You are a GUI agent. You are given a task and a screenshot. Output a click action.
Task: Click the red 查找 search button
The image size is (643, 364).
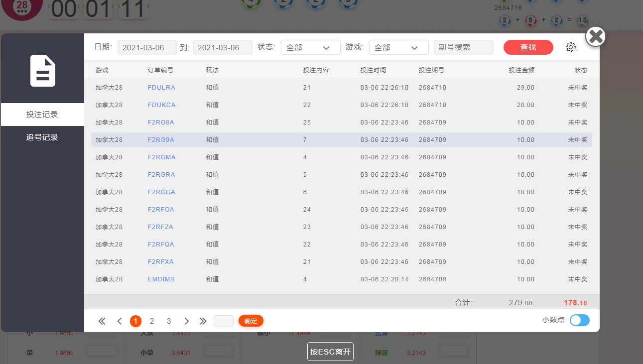[x=528, y=47]
